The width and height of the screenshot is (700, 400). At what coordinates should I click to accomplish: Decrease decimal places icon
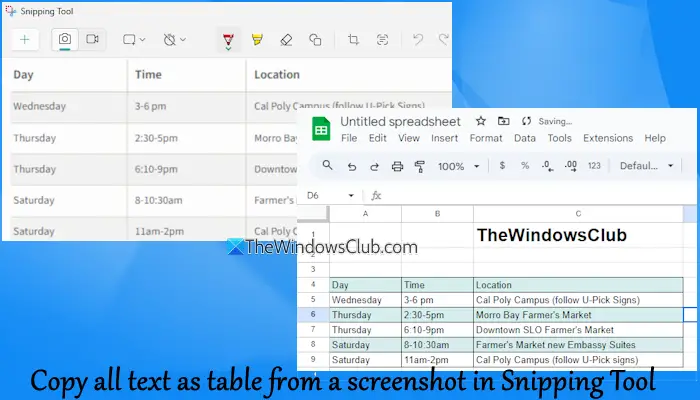click(548, 166)
